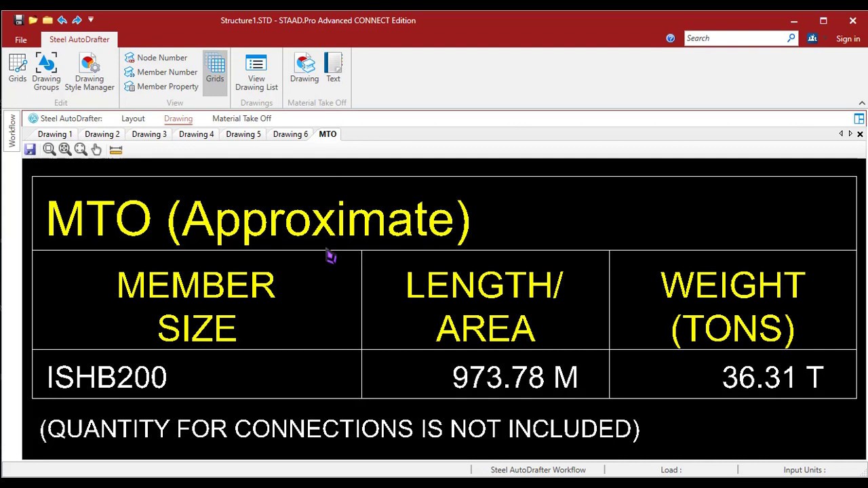868x488 pixels.
Task: Click Text in Material Take Off group
Action: (333, 68)
